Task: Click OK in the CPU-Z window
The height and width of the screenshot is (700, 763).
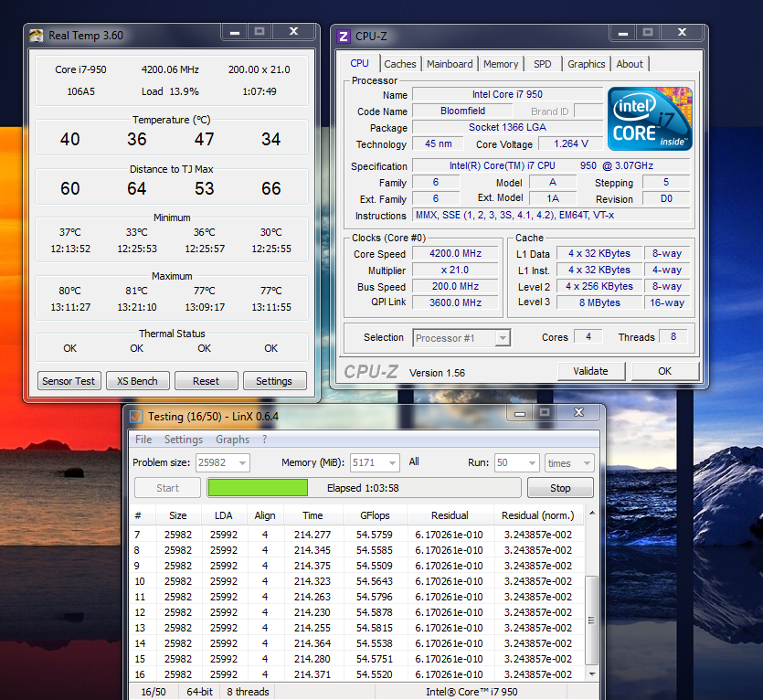Action: pyautogui.click(x=664, y=371)
